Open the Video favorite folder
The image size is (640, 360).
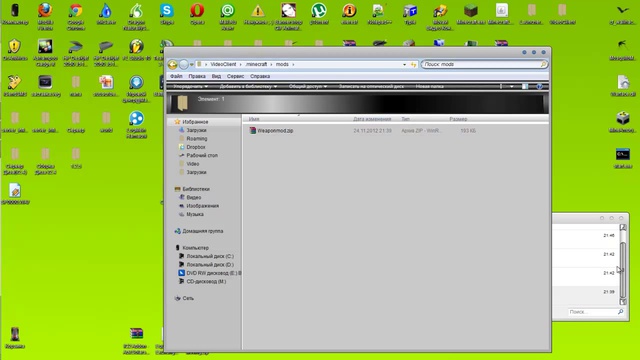point(193,164)
